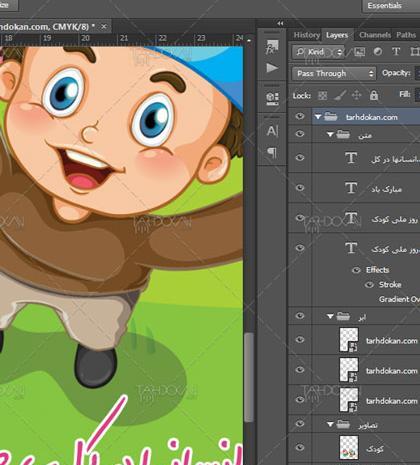This screenshot has height=465, width=420.
Task: Switch to the Paths tab
Action: 406,35
